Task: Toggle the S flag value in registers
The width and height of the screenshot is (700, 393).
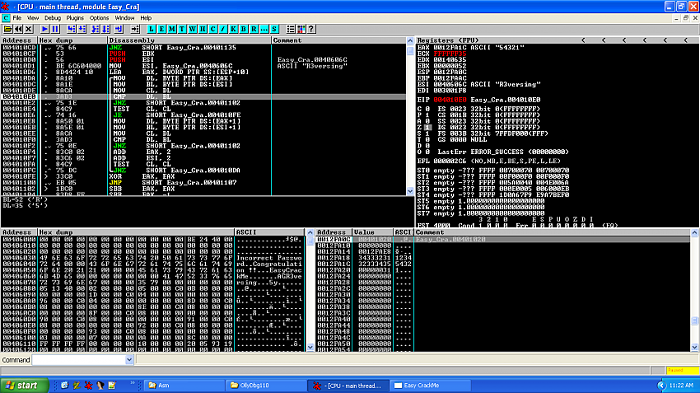Action: pyautogui.click(x=428, y=134)
